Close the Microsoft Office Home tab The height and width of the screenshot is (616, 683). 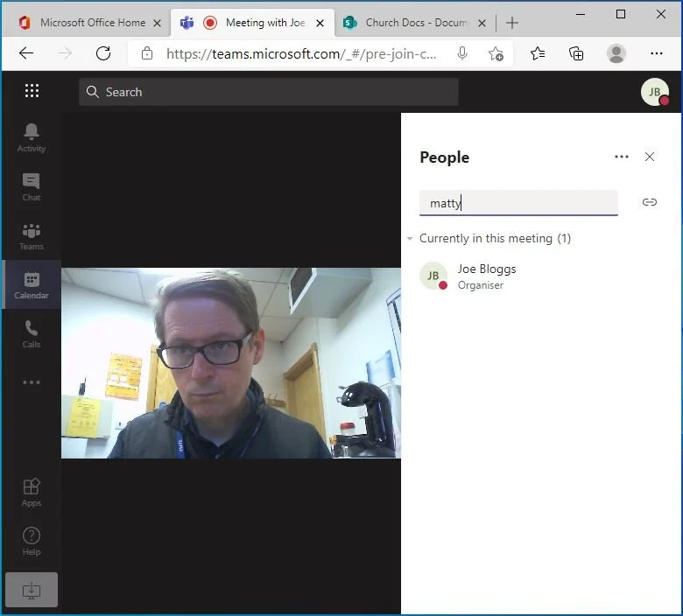click(x=158, y=23)
